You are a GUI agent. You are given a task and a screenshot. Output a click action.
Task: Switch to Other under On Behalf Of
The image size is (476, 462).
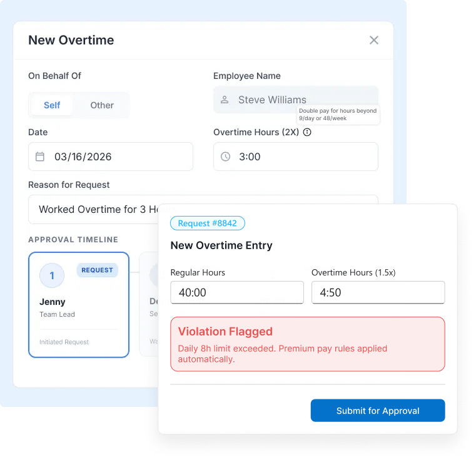[x=102, y=105]
